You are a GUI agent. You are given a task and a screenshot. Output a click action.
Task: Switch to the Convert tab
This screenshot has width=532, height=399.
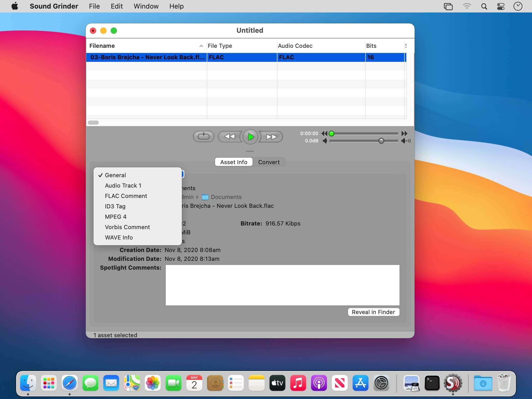tap(269, 162)
